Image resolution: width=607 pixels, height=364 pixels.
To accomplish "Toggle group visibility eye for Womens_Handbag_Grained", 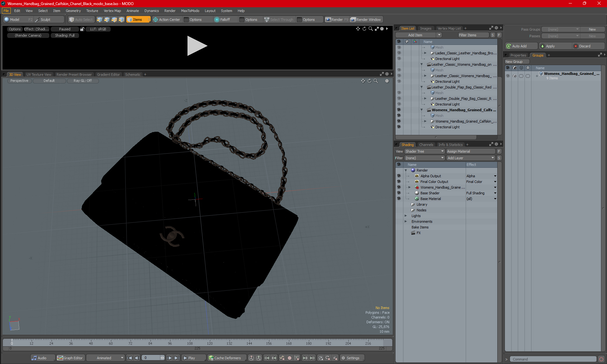I will tap(508, 76).
